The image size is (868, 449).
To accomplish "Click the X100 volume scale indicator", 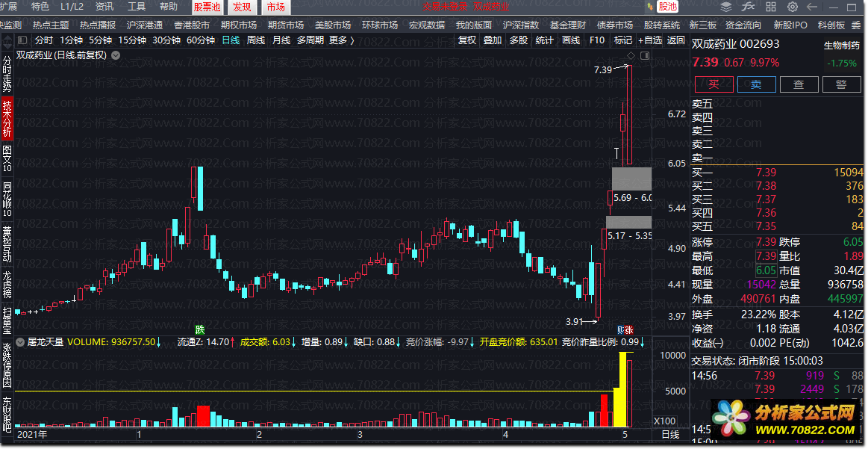I will tap(664, 421).
